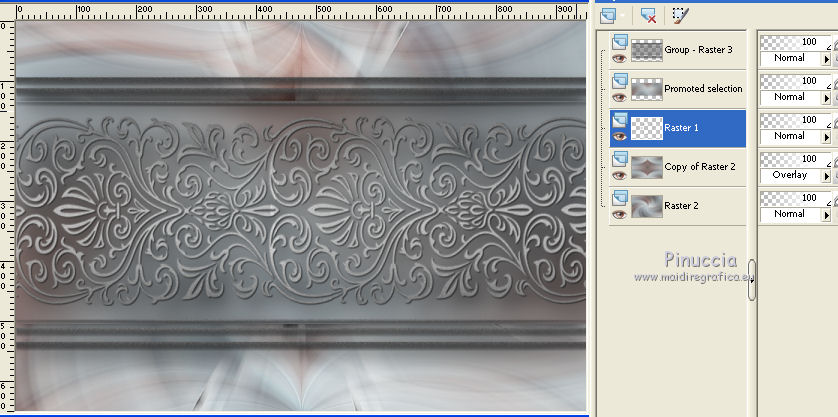Select the Copy of Raster 2 layer thumbnail
This screenshot has width=838, height=417.
[647, 167]
